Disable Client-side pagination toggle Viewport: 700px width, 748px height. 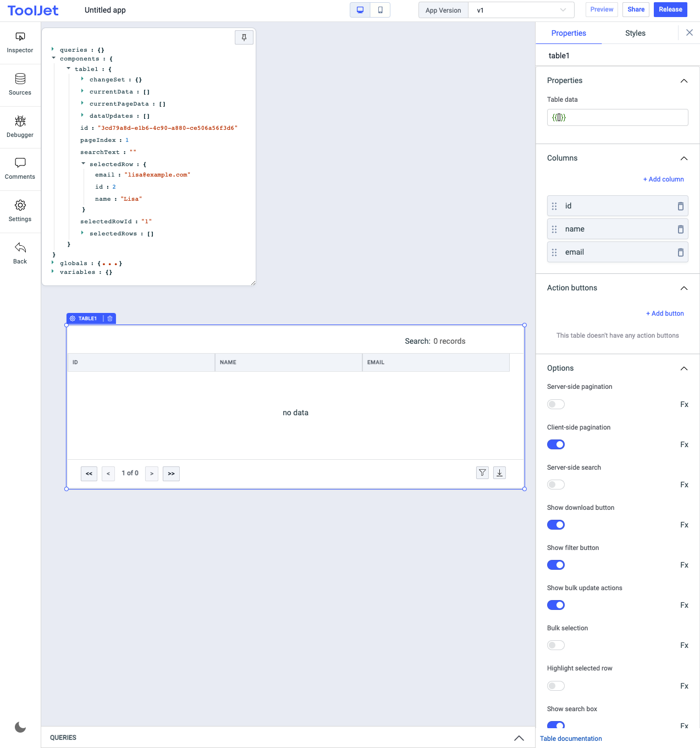click(x=556, y=444)
